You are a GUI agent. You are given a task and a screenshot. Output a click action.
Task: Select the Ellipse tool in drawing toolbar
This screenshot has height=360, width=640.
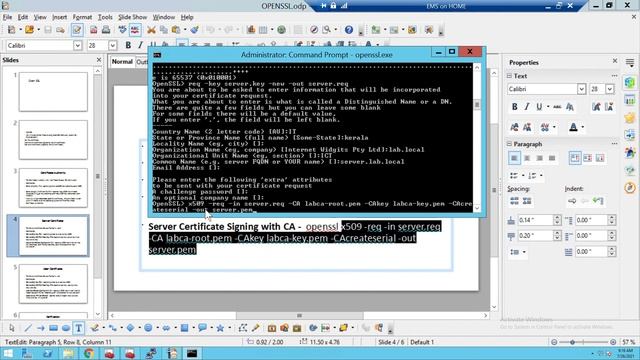[x=66, y=328]
